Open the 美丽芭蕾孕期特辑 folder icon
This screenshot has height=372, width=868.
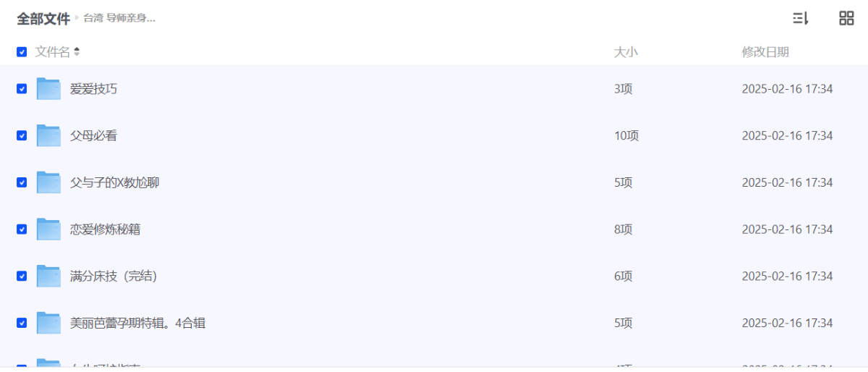click(48, 323)
